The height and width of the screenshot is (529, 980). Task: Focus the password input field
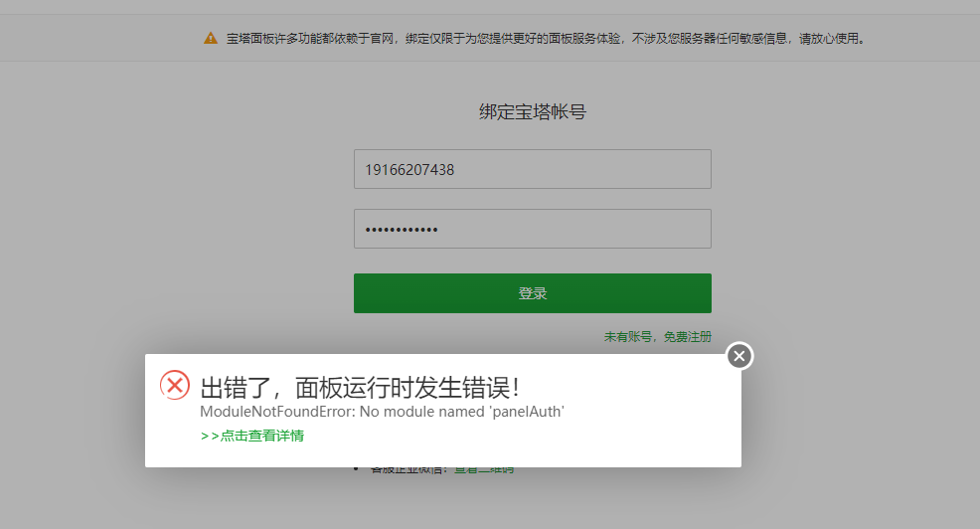[x=533, y=229]
